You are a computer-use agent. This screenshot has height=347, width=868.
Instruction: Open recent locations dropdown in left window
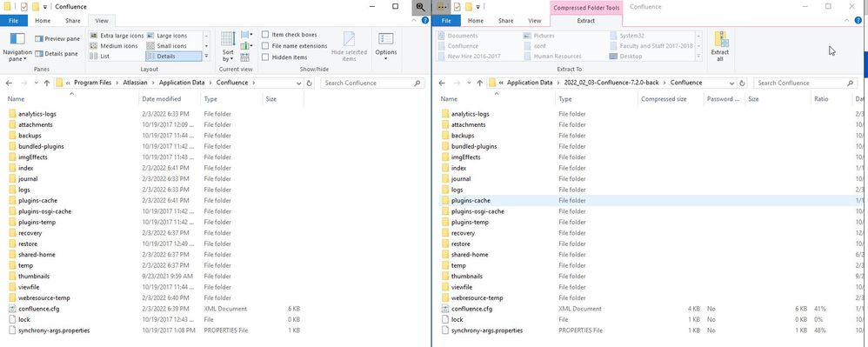click(36, 83)
